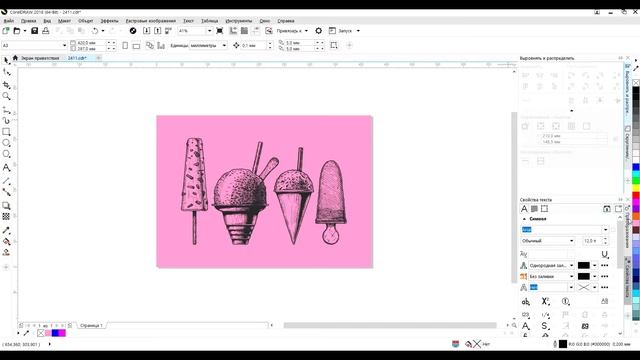This screenshot has width=640, height=360.
Task: Set page to landscape orientation
Action: pyautogui.click(x=136, y=46)
